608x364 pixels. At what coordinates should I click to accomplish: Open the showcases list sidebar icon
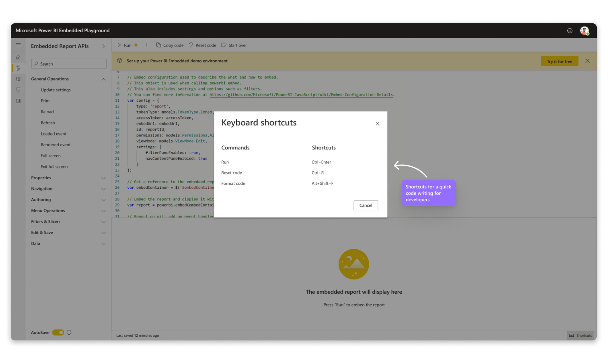pyautogui.click(x=18, y=79)
